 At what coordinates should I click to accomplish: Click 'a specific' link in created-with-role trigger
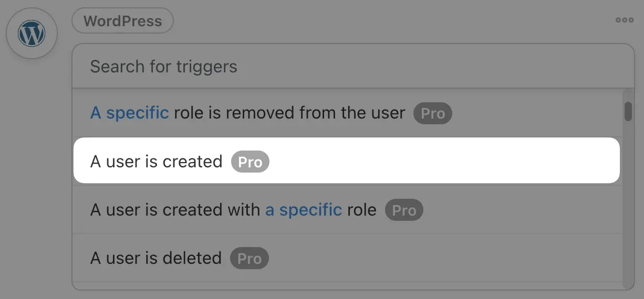(x=304, y=210)
